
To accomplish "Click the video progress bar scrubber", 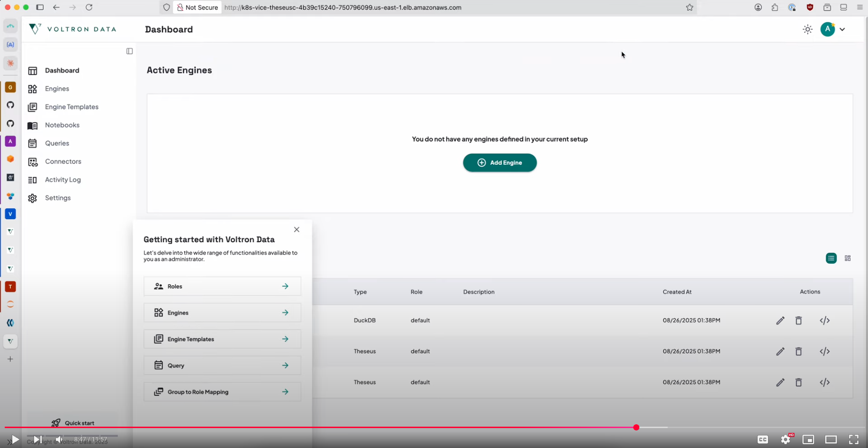I will pos(636,428).
